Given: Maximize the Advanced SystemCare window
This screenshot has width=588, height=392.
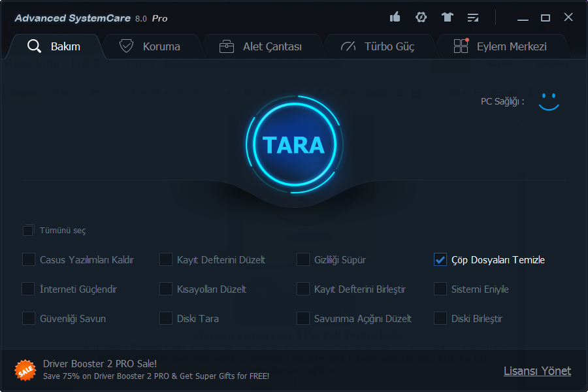Looking at the screenshot, I should [546, 18].
